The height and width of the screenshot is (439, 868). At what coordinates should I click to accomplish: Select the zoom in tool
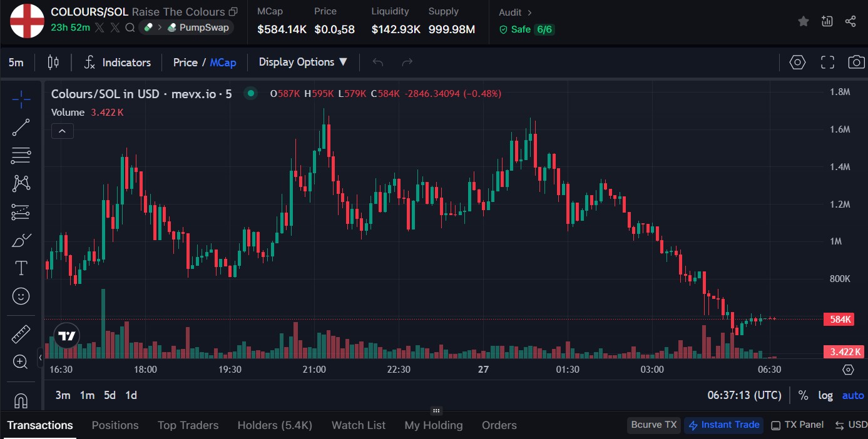click(21, 361)
